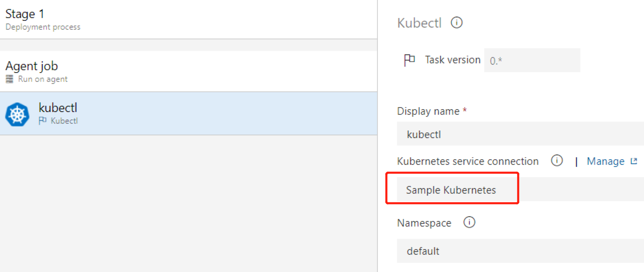The image size is (644, 272).
Task: Click the Namespace field containing default
Action: (520, 251)
